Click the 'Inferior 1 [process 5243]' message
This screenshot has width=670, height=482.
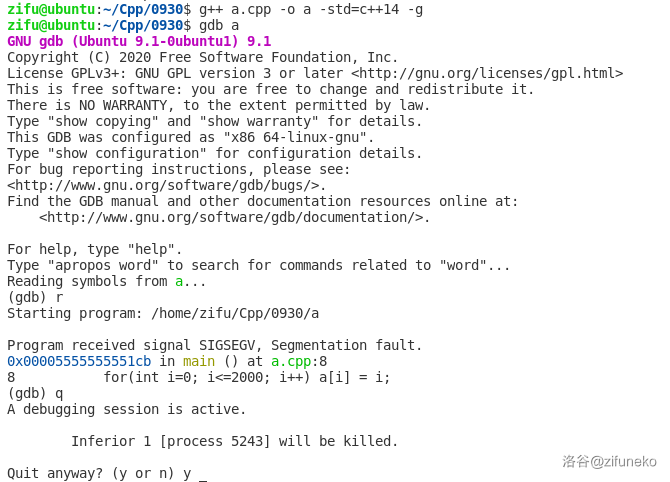pos(235,441)
